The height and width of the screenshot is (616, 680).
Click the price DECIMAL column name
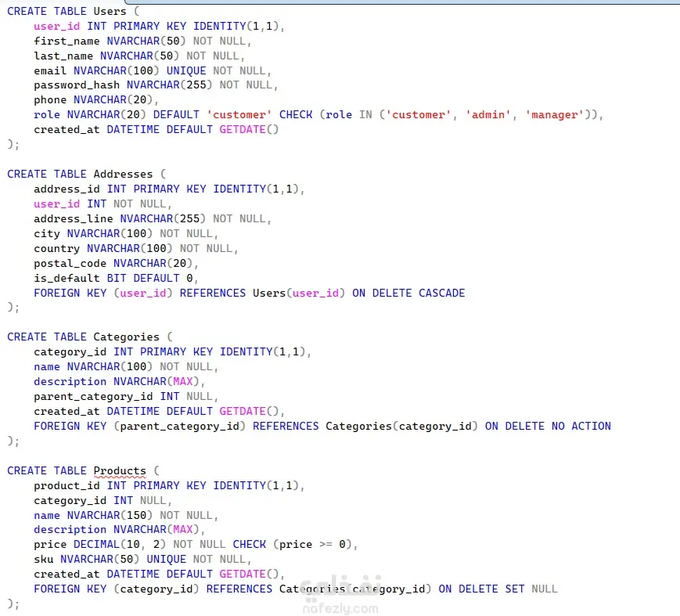coord(50,545)
